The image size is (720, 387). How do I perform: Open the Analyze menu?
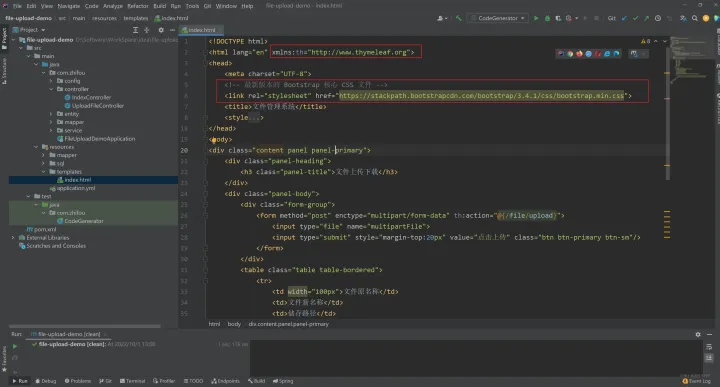tap(112, 6)
